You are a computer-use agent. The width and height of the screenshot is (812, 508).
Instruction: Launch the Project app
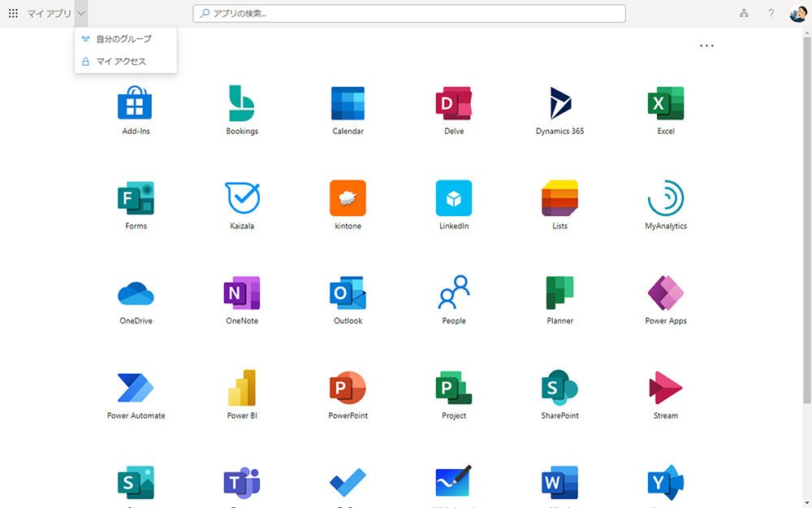click(x=454, y=388)
